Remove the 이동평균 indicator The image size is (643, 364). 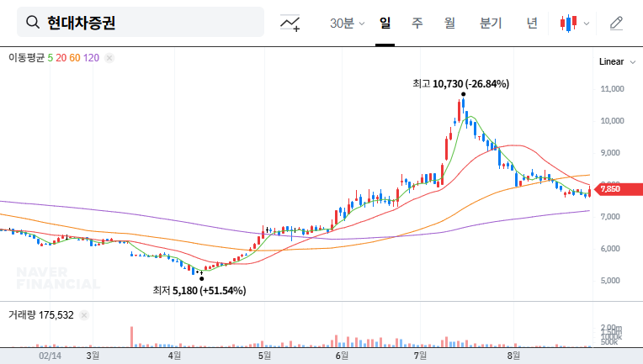(x=109, y=58)
